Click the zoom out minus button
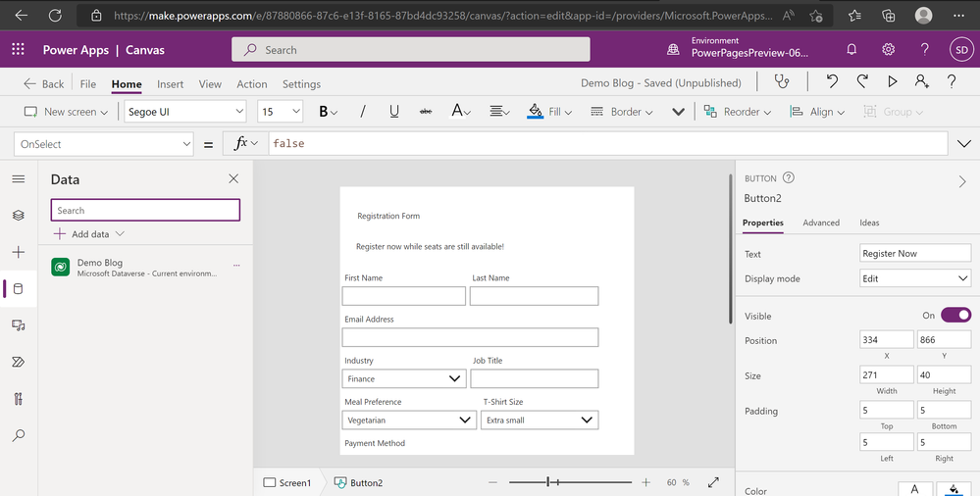This screenshot has height=496, width=980. tap(492, 482)
